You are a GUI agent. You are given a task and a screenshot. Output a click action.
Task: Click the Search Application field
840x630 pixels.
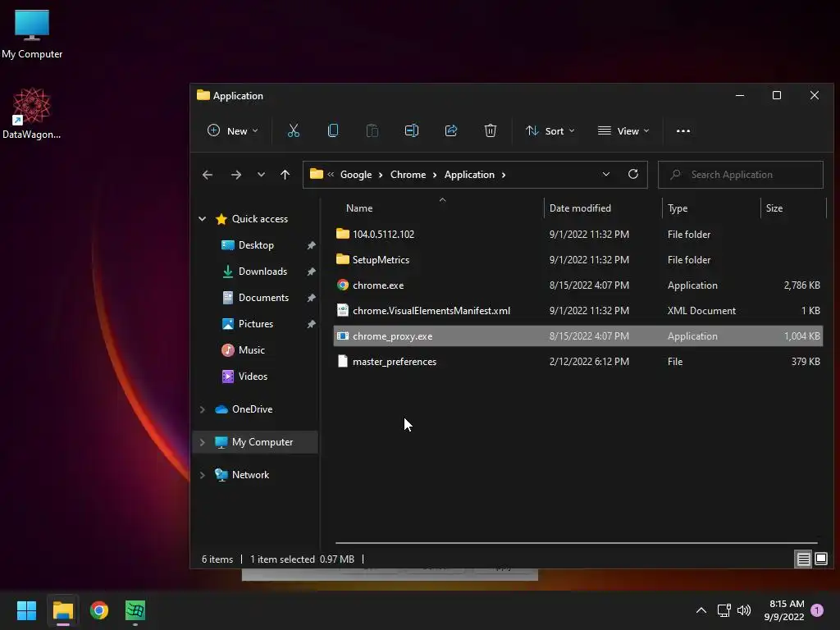coord(741,175)
